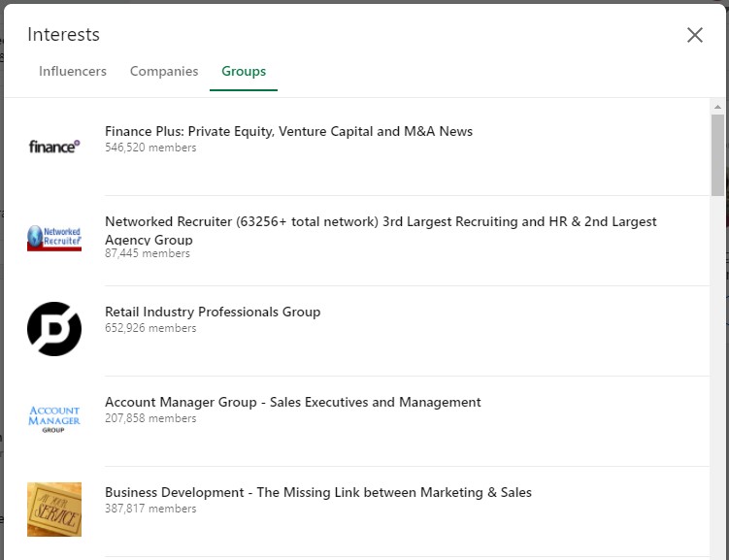729x560 pixels.
Task: Open the Networked Recruiter group title
Action: pyautogui.click(x=381, y=230)
